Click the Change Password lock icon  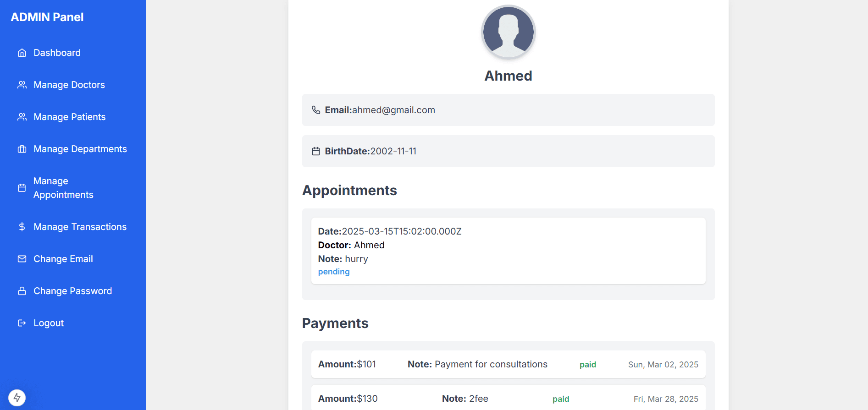(22, 291)
